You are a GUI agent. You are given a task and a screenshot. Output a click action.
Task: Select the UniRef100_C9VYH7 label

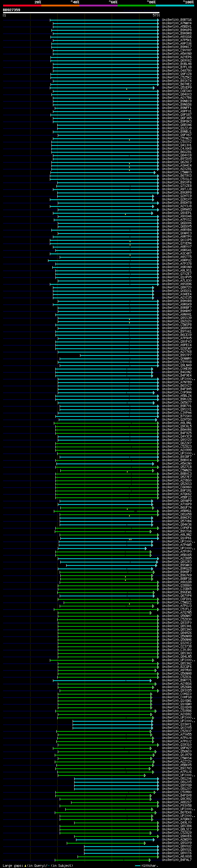177,50
